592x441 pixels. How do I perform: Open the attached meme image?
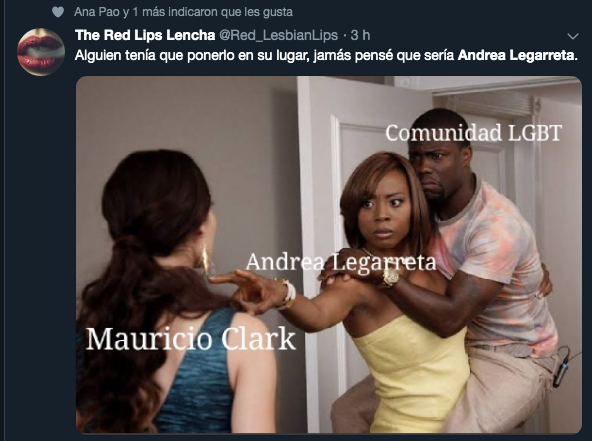pos(328,254)
